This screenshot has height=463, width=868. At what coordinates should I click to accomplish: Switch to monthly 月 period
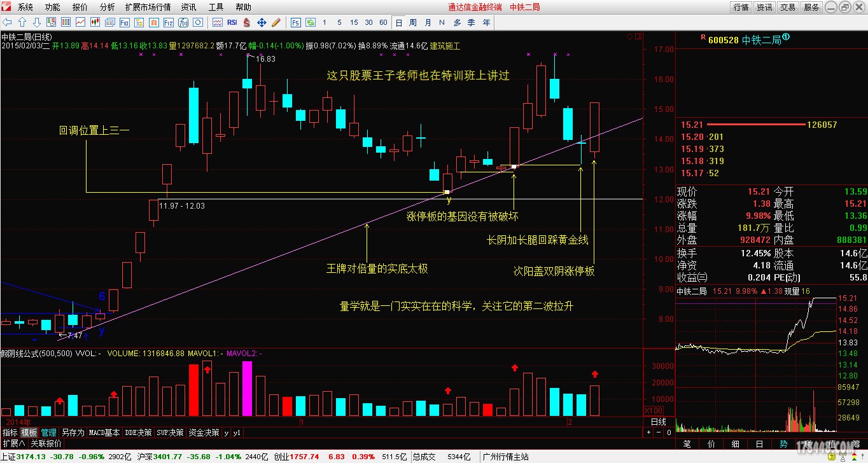click(x=428, y=22)
